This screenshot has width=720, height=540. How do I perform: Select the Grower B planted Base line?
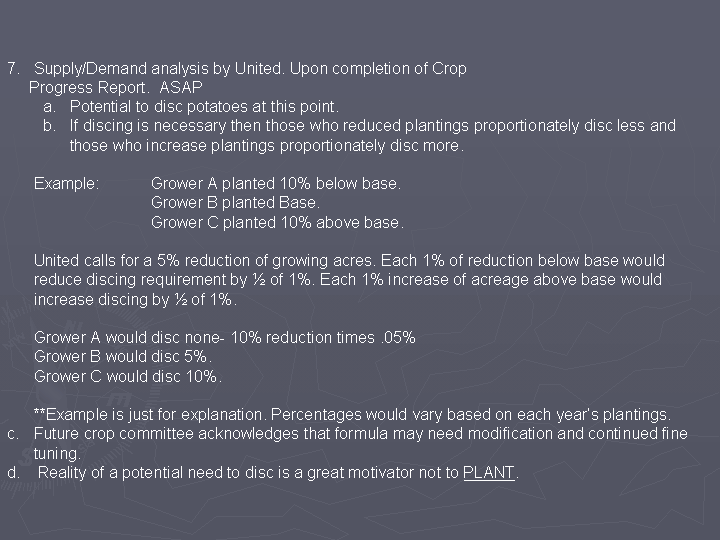coord(235,202)
